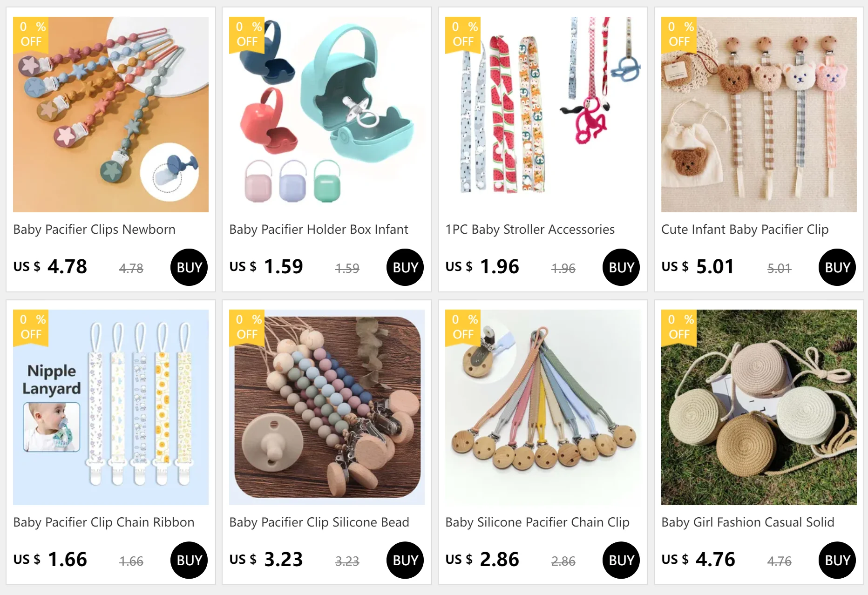The width and height of the screenshot is (868, 595).
Task: Open the teal pacifier holder box image
Action: [327, 115]
